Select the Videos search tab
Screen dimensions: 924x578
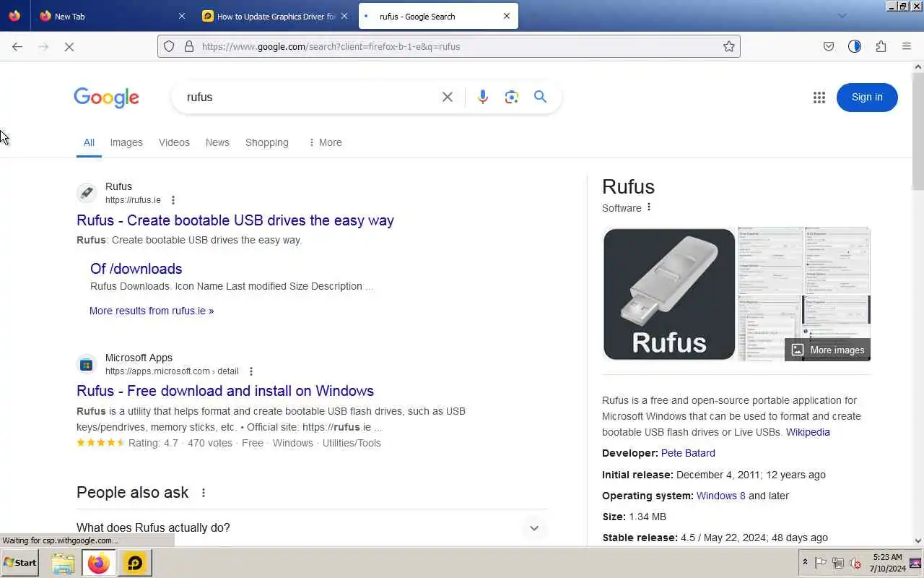[x=174, y=142]
